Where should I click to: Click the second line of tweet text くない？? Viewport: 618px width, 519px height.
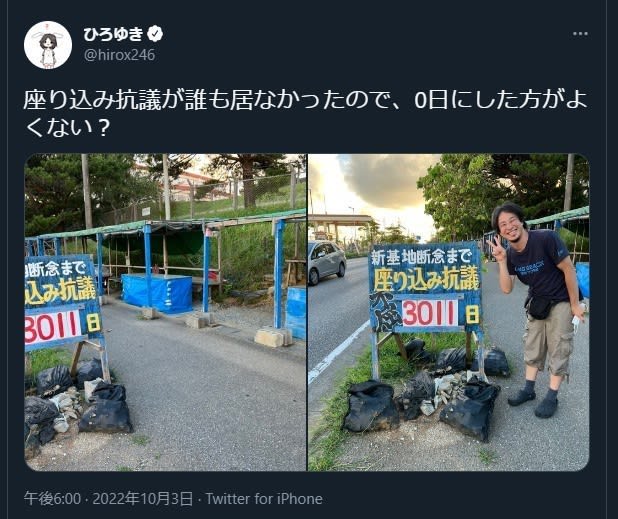(67, 128)
